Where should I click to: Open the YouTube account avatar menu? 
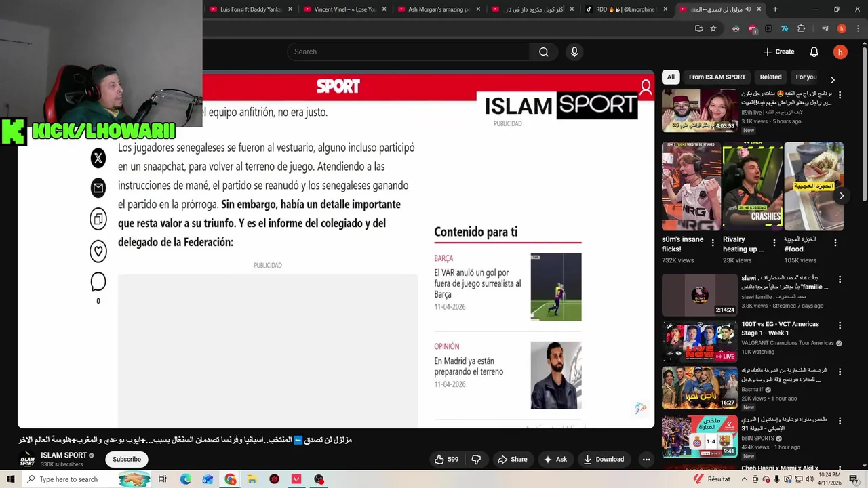click(840, 52)
